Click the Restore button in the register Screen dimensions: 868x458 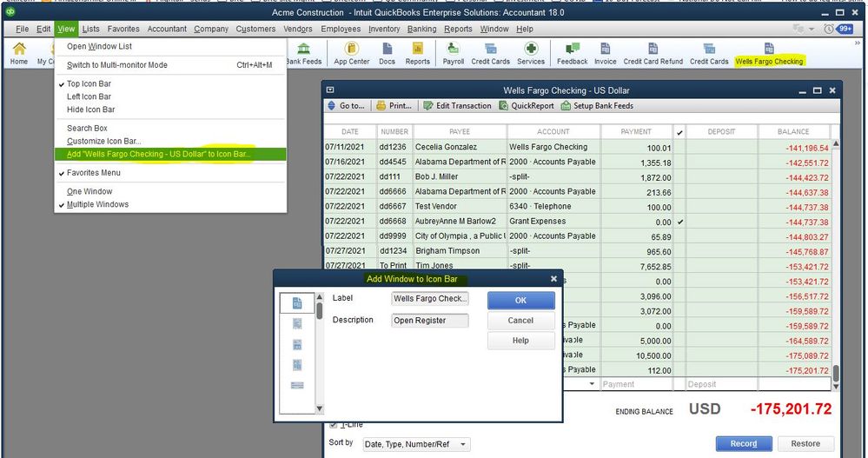click(x=805, y=443)
